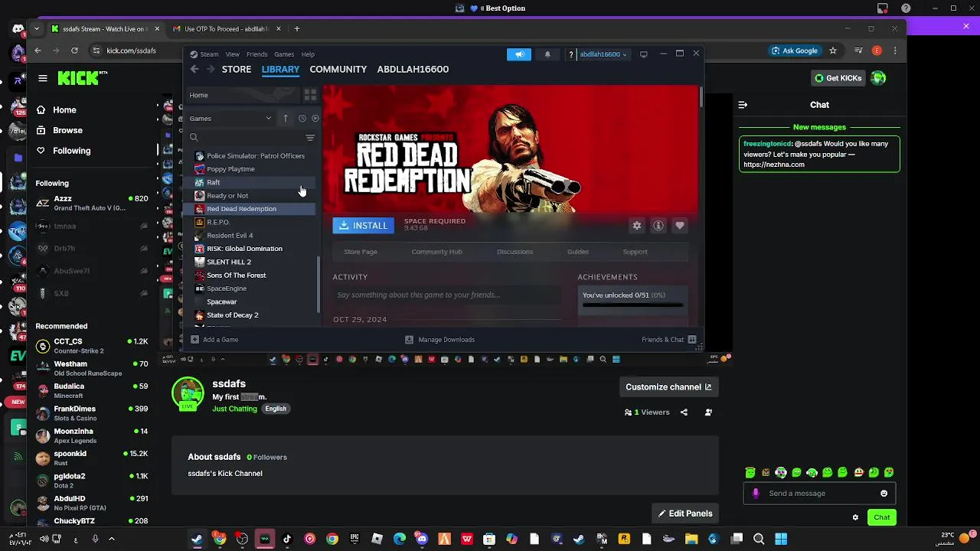Switch Steam to Big Picture mode
The image size is (980, 551).
[643, 54]
